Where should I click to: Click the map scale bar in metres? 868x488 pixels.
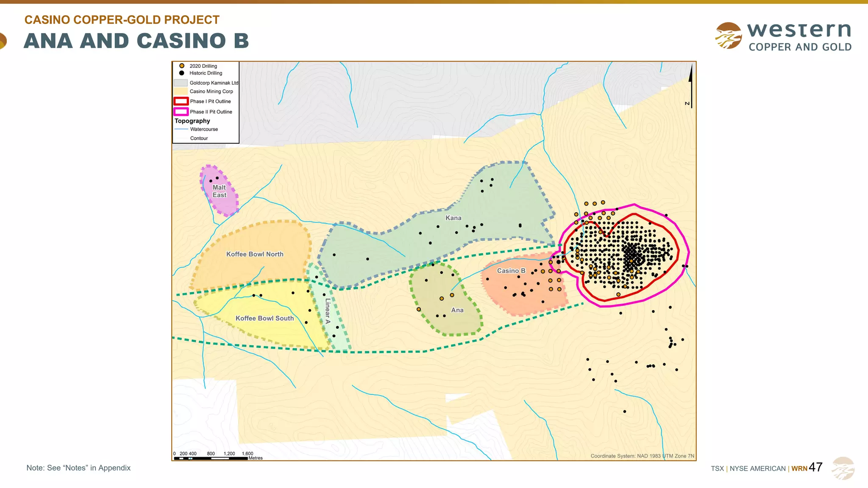(x=211, y=458)
